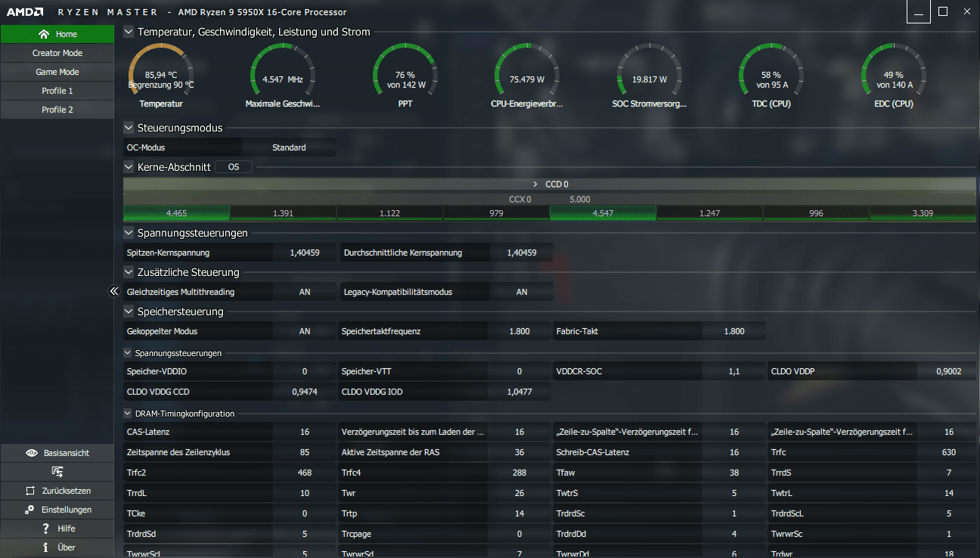Collapse Temperatur, Geschwindigkeit section
Viewport: 980px width, 558px height.
point(129,32)
